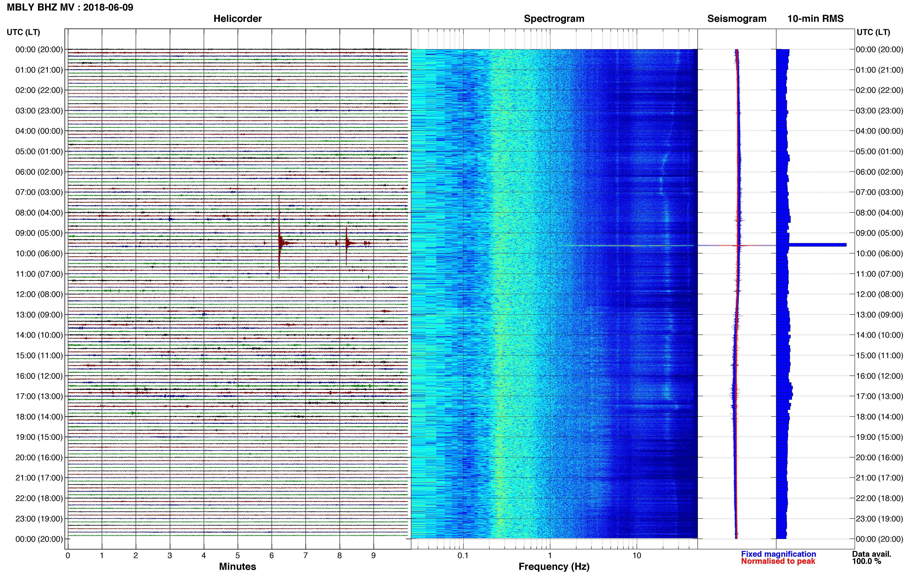This screenshot has height=578, width=924.
Task: Click the 0 tick on the Minutes axis
Action: coord(68,555)
